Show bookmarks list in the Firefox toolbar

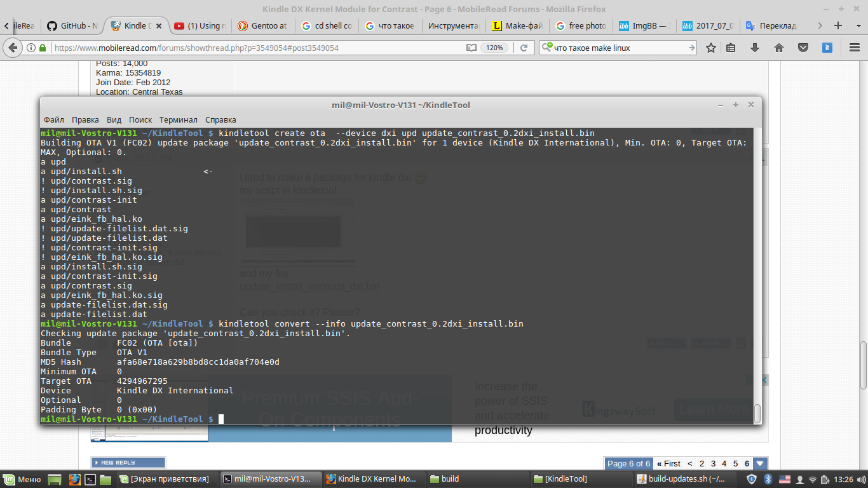click(x=731, y=48)
